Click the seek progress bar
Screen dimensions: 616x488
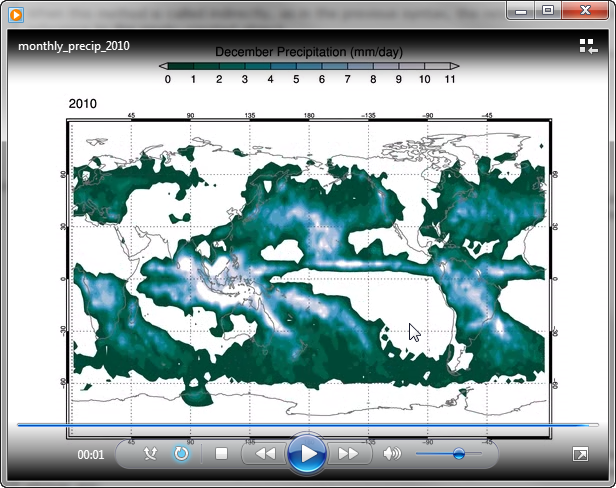pos(308,425)
